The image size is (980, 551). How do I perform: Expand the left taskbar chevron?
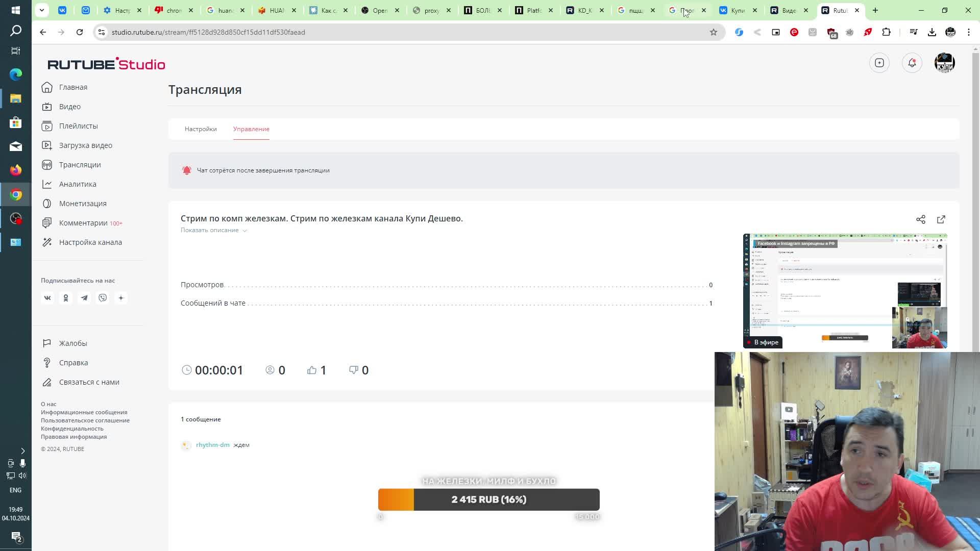[x=22, y=451]
